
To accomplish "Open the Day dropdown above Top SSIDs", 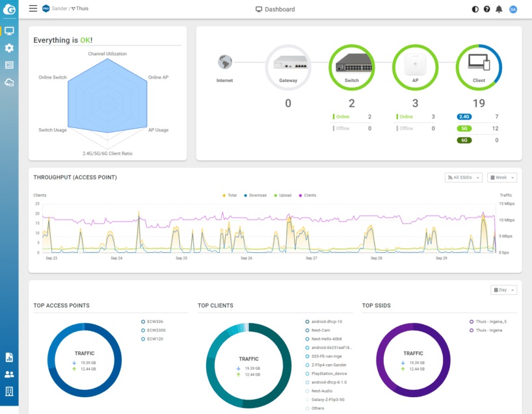I will 502,290.
